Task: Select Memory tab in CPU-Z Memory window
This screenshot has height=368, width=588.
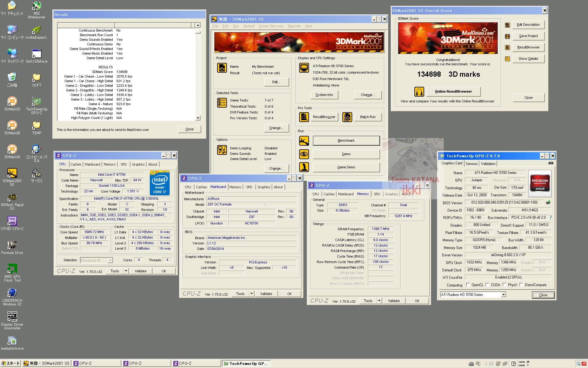Action: point(363,194)
